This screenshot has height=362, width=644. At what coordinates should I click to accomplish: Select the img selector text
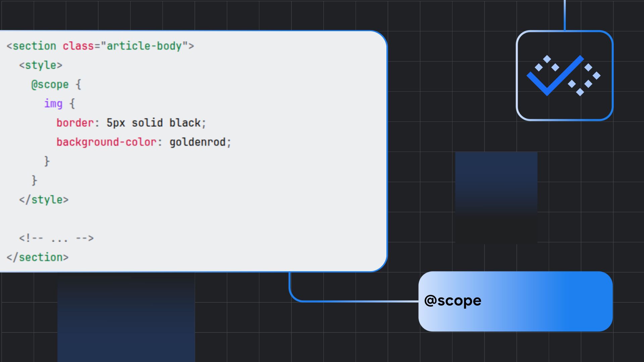pos(53,104)
